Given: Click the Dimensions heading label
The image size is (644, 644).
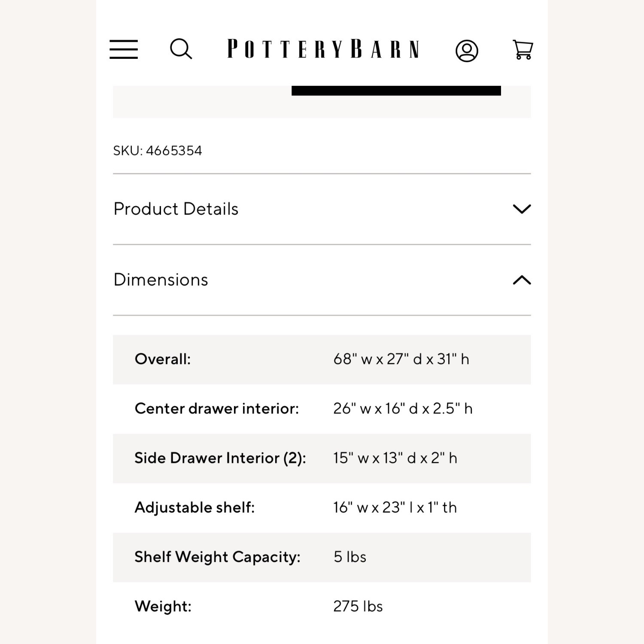Looking at the screenshot, I should click(161, 280).
